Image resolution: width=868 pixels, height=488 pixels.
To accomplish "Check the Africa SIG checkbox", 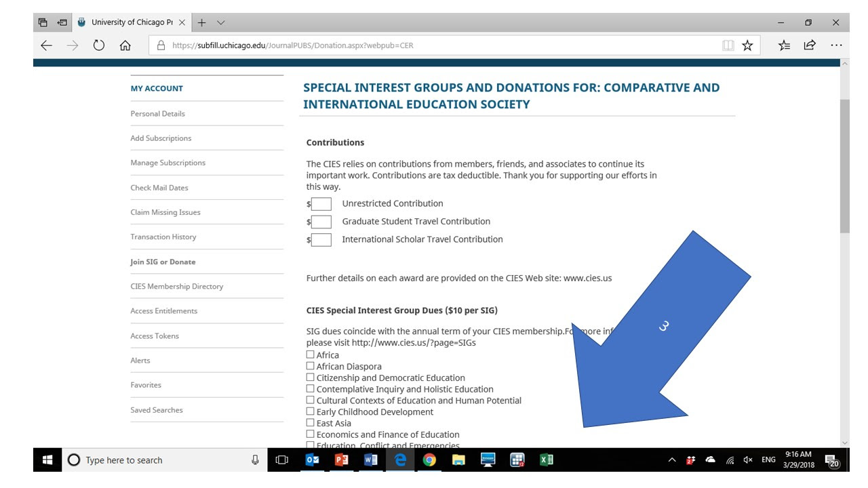I will click(311, 354).
